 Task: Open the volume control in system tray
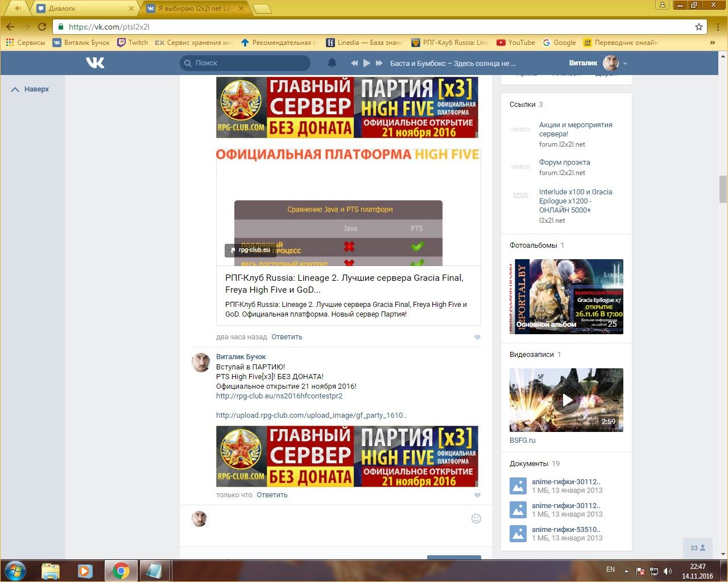click(668, 571)
